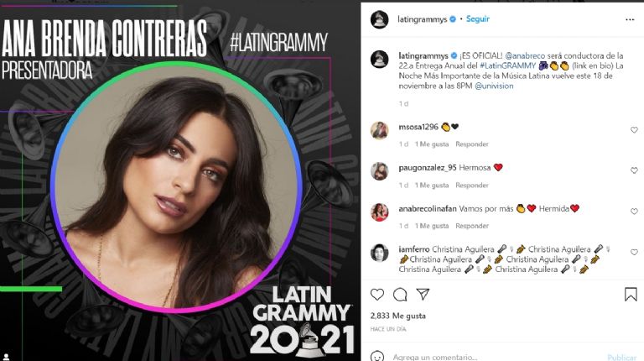View msosa1296 profile picture
The width and height of the screenshot is (644, 361).
point(379,131)
